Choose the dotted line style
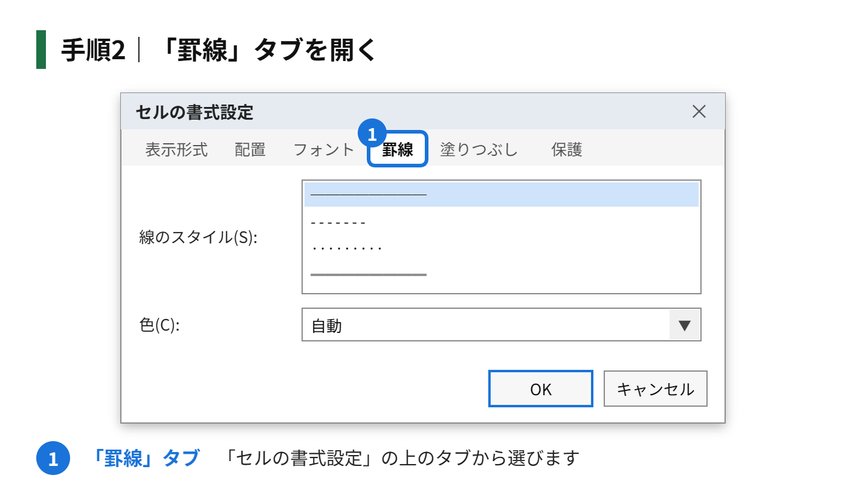Image resolution: width=846 pixels, height=504 pixels. point(502,248)
